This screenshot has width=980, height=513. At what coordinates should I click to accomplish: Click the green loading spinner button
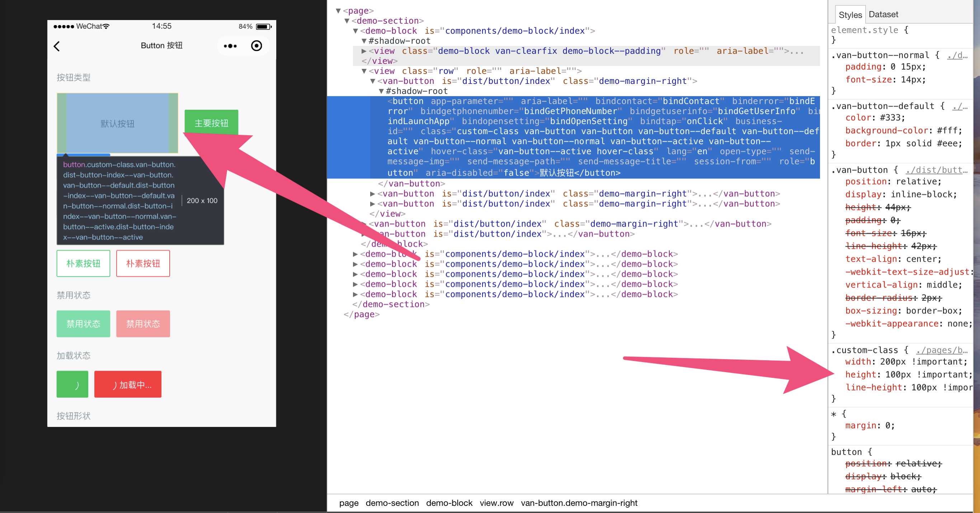click(72, 384)
